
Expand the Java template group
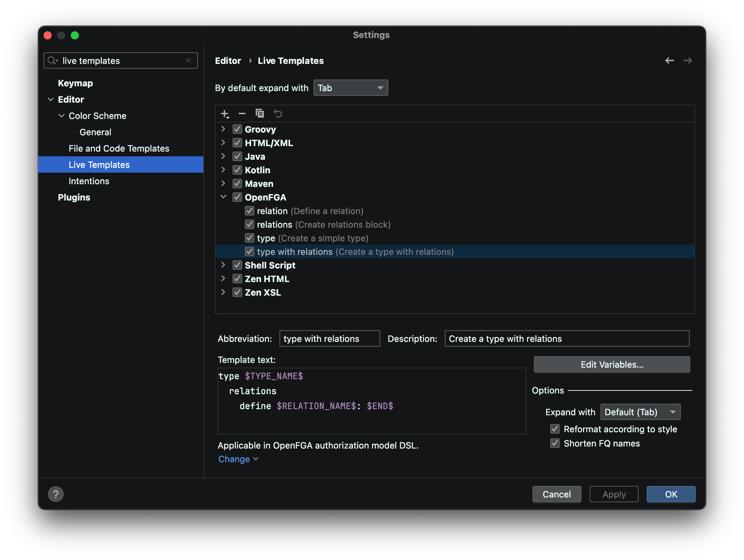[x=223, y=156]
